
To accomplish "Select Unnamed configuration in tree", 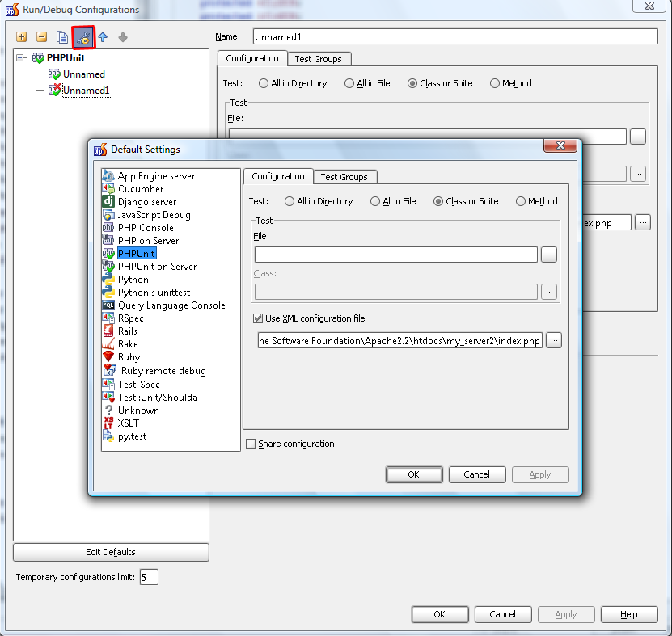I will 83,74.
